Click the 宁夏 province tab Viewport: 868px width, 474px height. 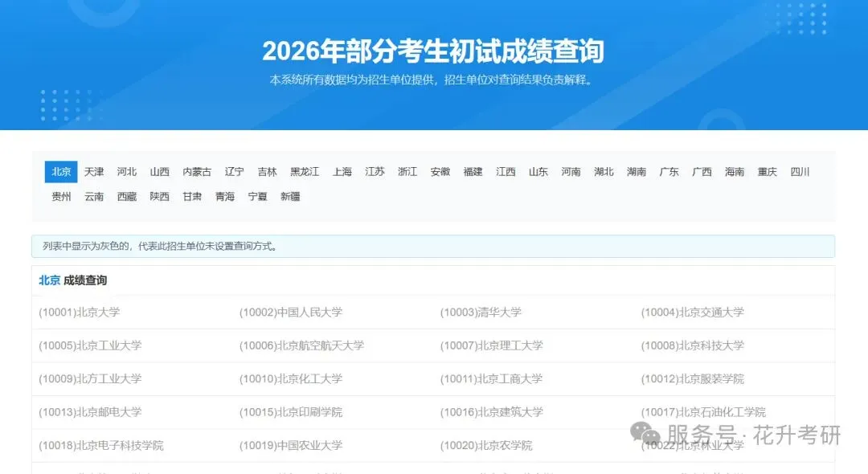pyautogui.click(x=257, y=196)
